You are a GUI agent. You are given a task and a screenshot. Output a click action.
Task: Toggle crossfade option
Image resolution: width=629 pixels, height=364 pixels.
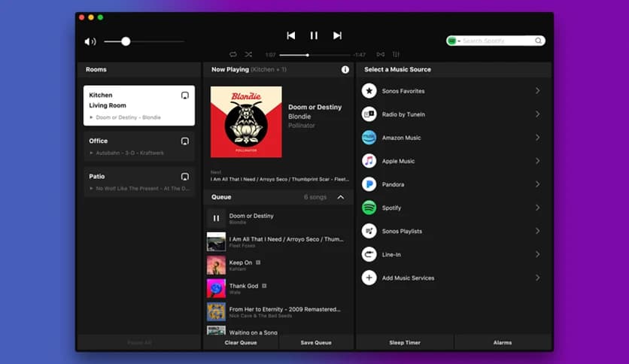pyautogui.click(x=380, y=54)
